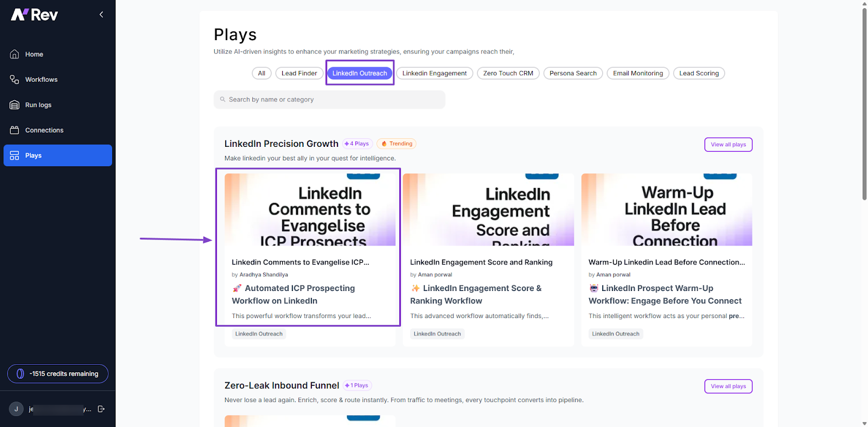Select the Lead Scoring filter

[x=699, y=73]
